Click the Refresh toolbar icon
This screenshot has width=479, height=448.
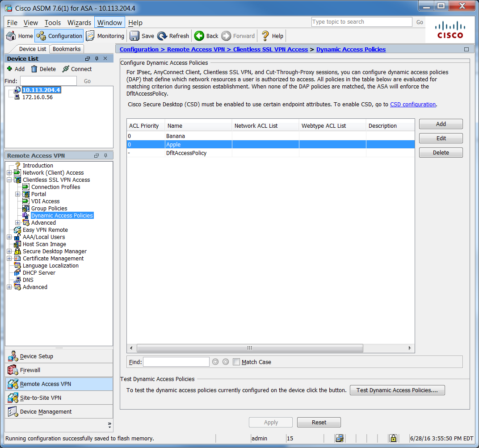[x=162, y=36]
